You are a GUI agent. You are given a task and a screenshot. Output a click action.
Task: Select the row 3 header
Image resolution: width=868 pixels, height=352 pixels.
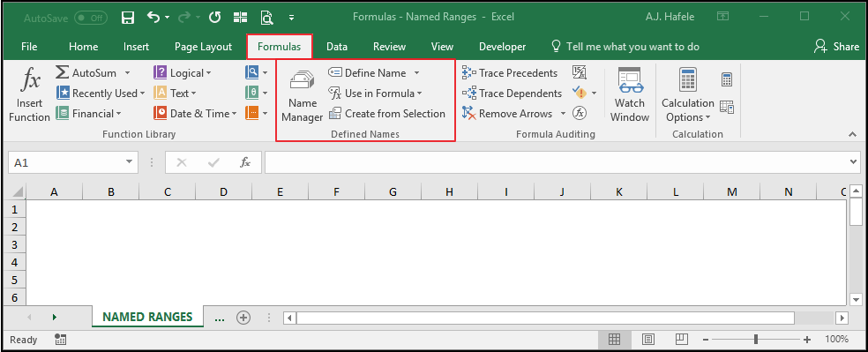tap(16, 244)
